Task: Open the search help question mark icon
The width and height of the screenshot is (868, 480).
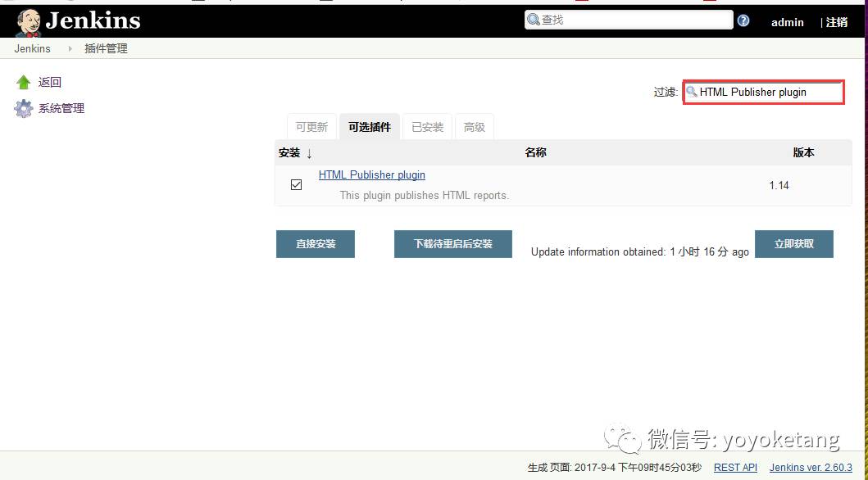Action: (x=743, y=20)
